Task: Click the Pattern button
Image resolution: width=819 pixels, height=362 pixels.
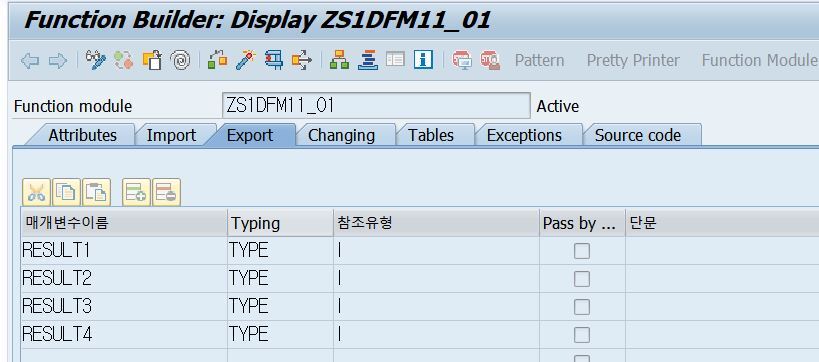Action: (540, 61)
